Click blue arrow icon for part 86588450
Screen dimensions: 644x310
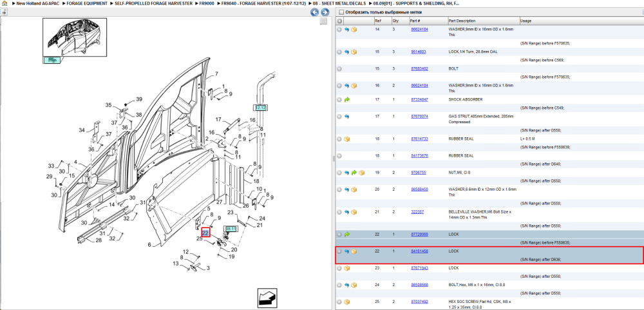click(346, 189)
